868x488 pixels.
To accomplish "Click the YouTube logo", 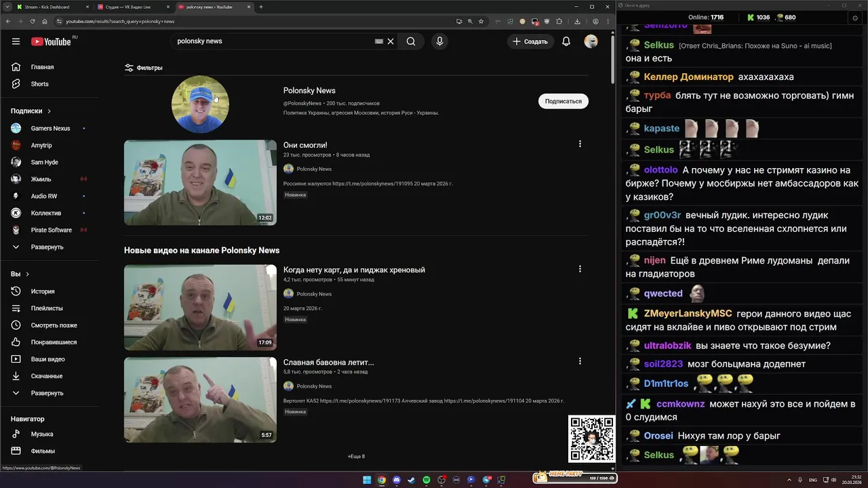I will click(51, 41).
